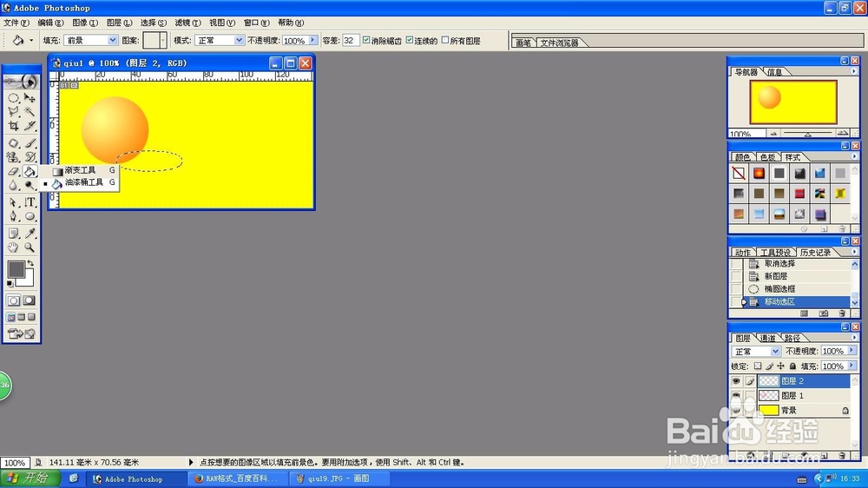Select the Clone Stamp tool
The height and width of the screenshot is (488, 868).
(13, 157)
